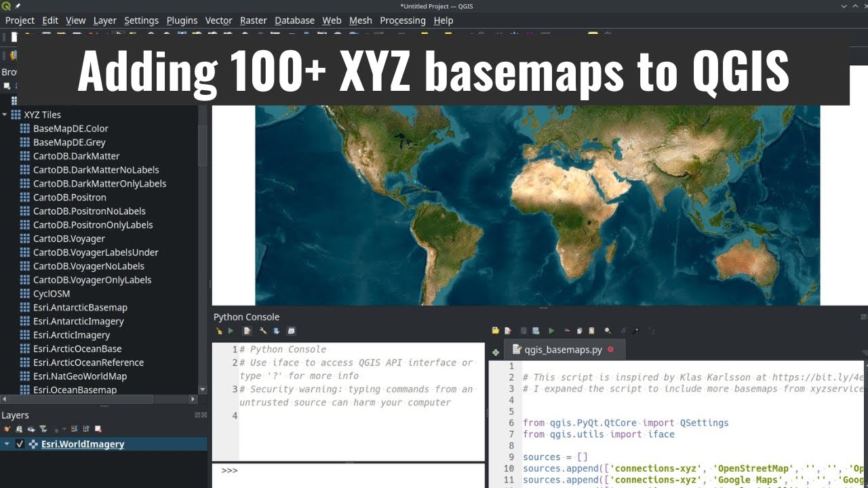Open the Plugins menu
Viewport: 868px width, 488px height.
(182, 20)
